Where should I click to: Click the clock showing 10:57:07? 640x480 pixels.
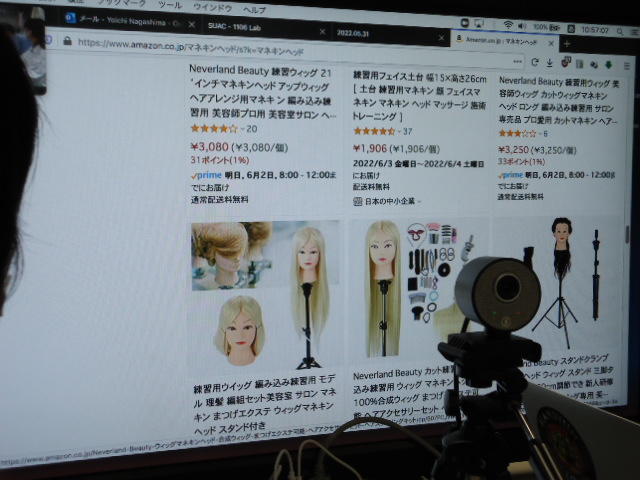595,30
